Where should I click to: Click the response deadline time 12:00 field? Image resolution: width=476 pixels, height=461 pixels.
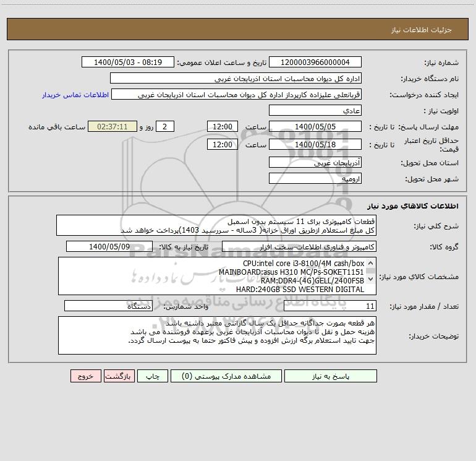[x=222, y=127]
